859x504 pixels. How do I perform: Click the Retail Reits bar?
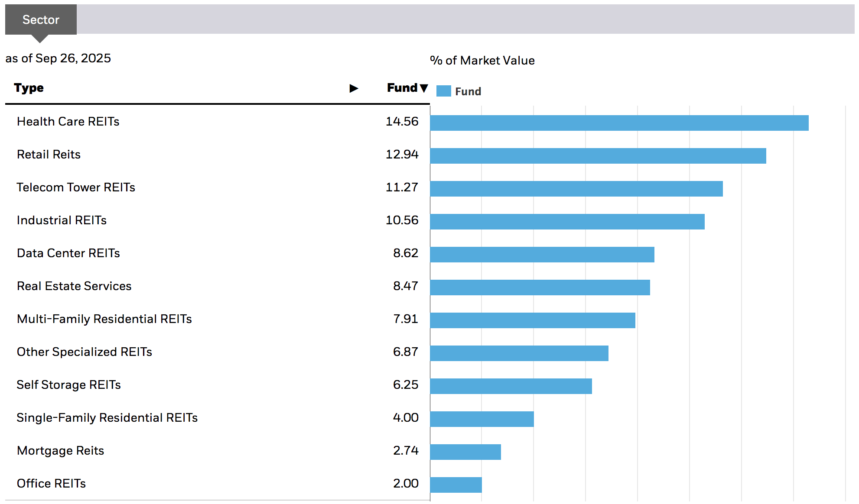[x=598, y=156]
